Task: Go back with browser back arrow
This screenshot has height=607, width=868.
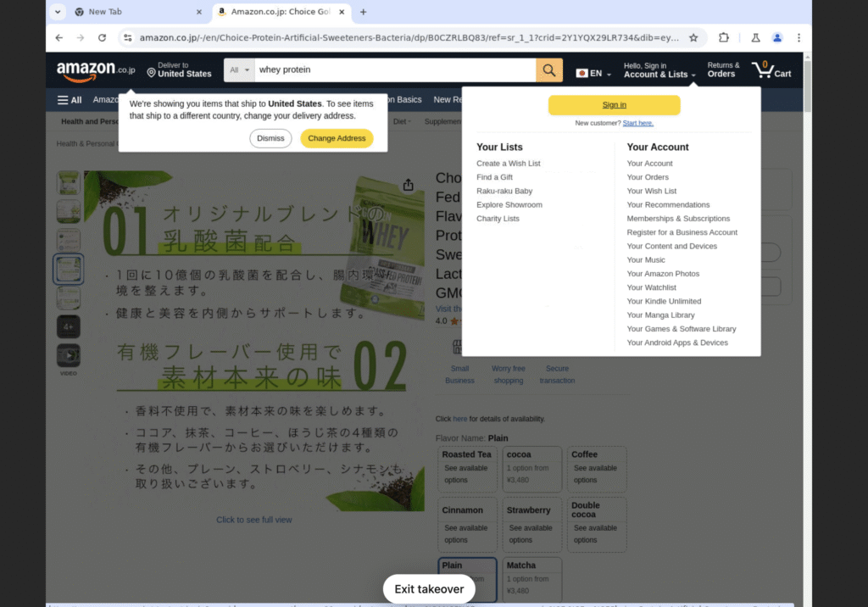Action: pos(58,37)
